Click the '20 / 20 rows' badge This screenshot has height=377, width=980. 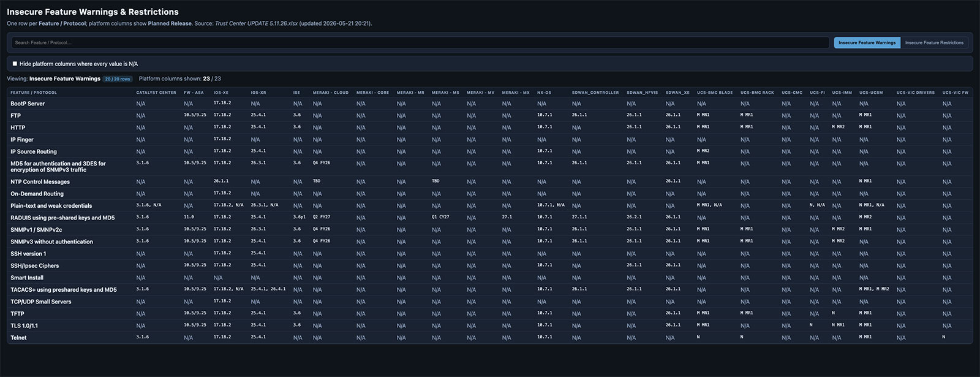coord(118,79)
